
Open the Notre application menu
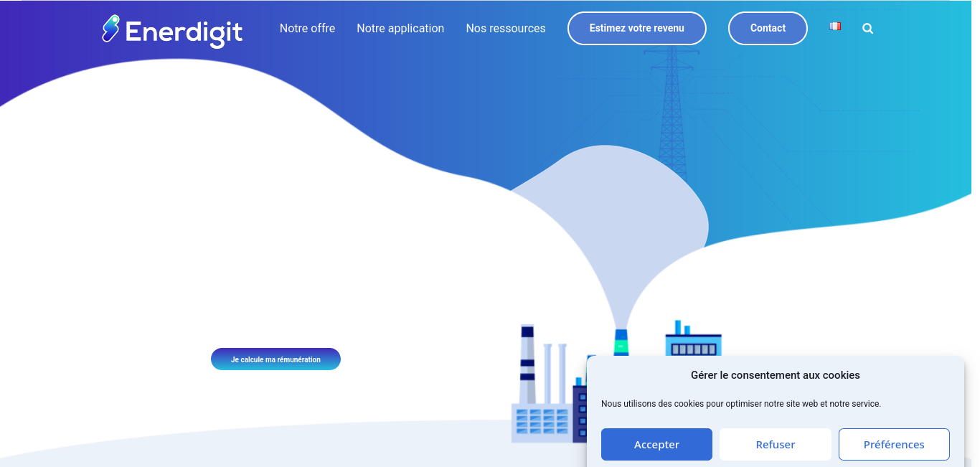tap(400, 29)
